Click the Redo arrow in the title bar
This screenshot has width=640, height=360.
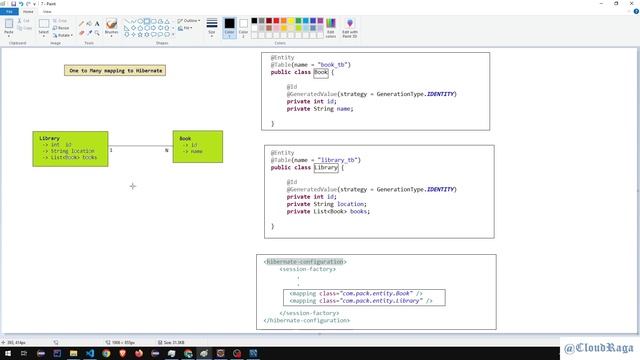28,4
